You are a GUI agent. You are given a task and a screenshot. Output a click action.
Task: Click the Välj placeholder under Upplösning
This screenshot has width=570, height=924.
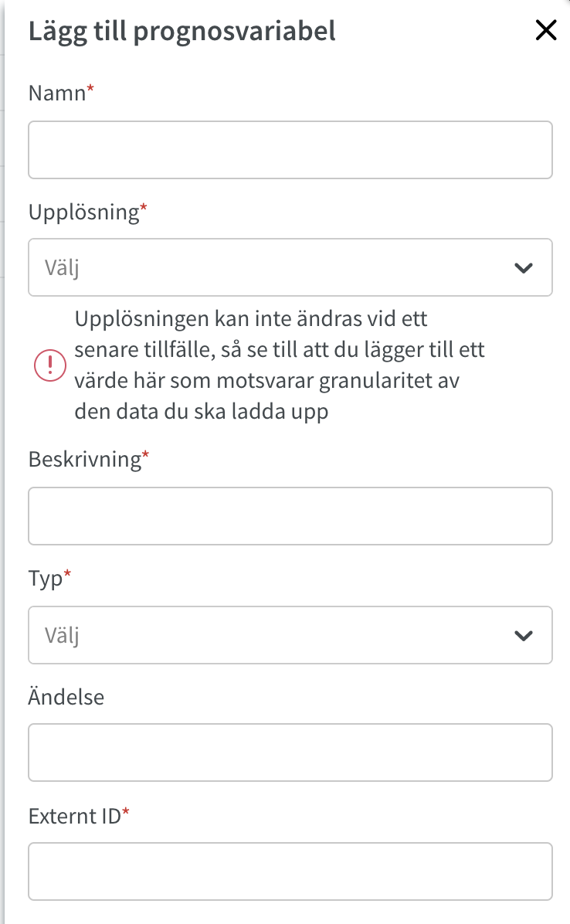coord(62,268)
